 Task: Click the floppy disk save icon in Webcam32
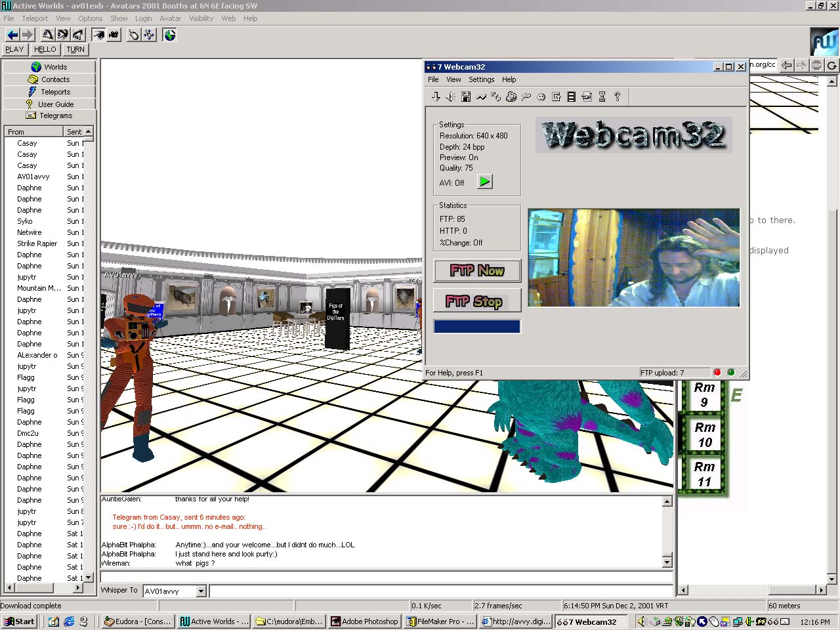pos(466,97)
